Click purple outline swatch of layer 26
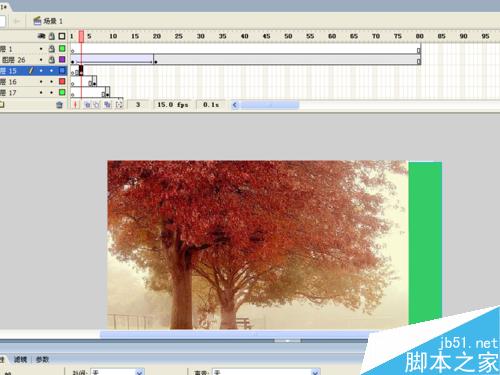Screen dimensions: 500x375 click(62, 60)
